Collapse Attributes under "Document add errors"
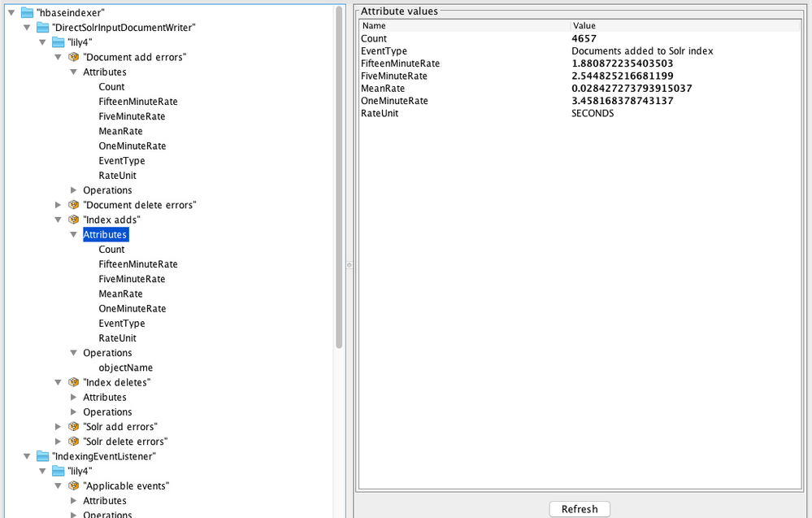The height and width of the screenshot is (518, 812). pyautogui.click(x=73, y=72)
